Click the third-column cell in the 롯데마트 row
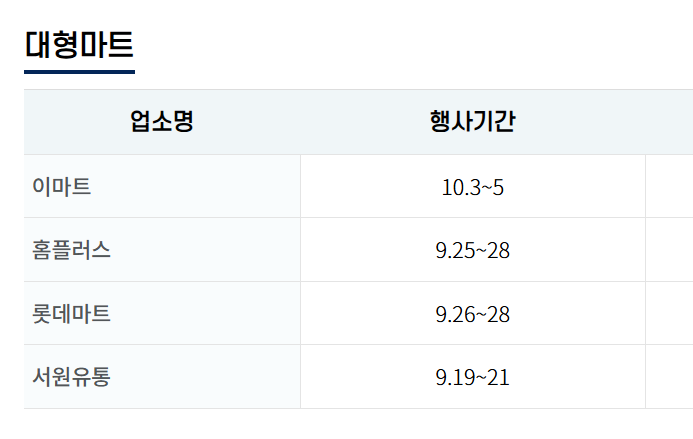693x439 pixels. tap(669, 314)
